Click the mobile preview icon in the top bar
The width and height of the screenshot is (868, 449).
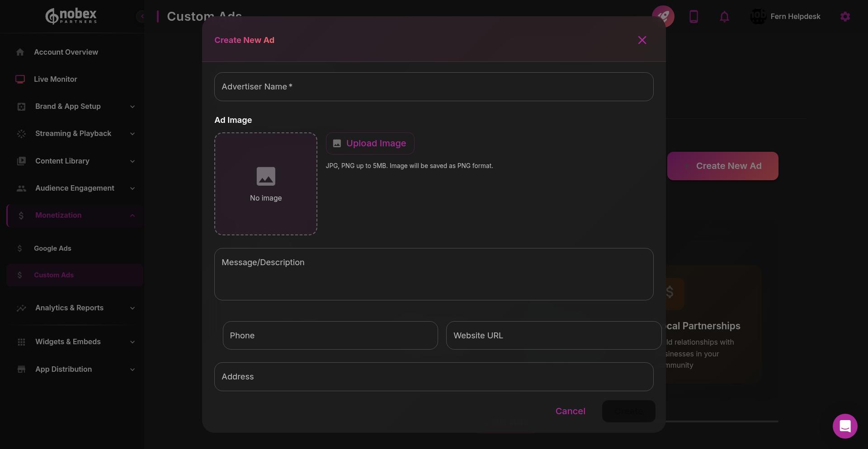point(694,17)
